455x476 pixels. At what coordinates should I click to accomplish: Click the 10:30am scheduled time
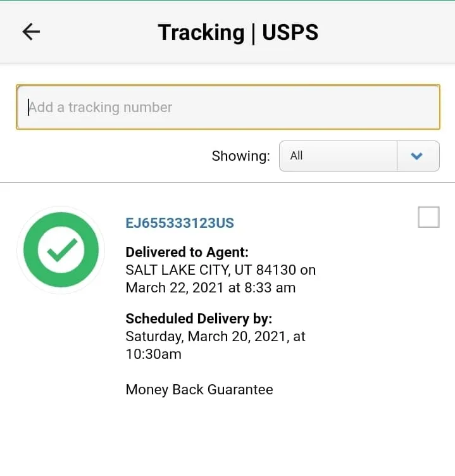point(153,354)
